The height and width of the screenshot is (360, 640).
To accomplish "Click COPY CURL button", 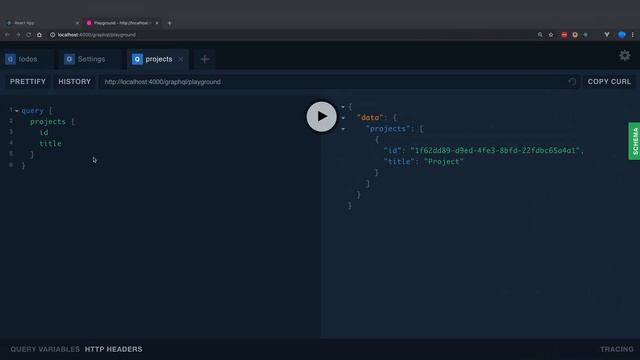I will pos(609,82).
